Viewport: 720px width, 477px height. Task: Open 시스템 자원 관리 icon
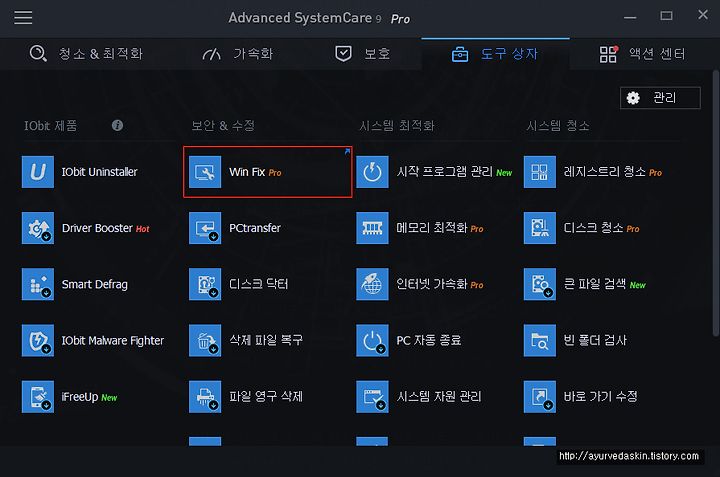pyautogui.click(x=372, y=397)
